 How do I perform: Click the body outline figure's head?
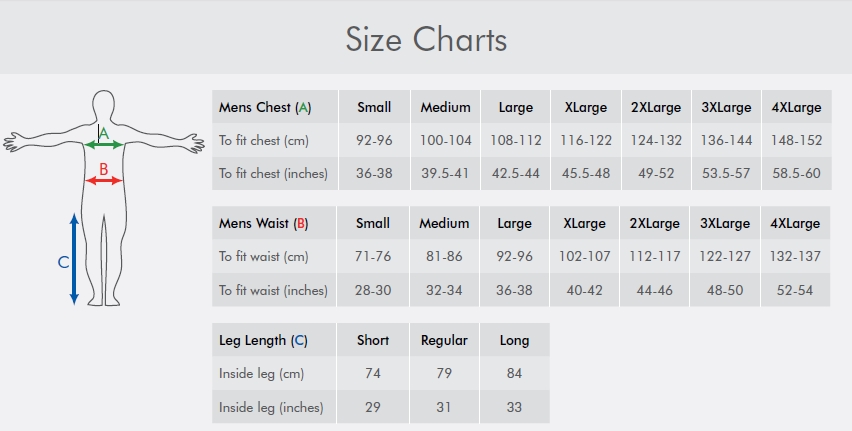click(103, 104)
